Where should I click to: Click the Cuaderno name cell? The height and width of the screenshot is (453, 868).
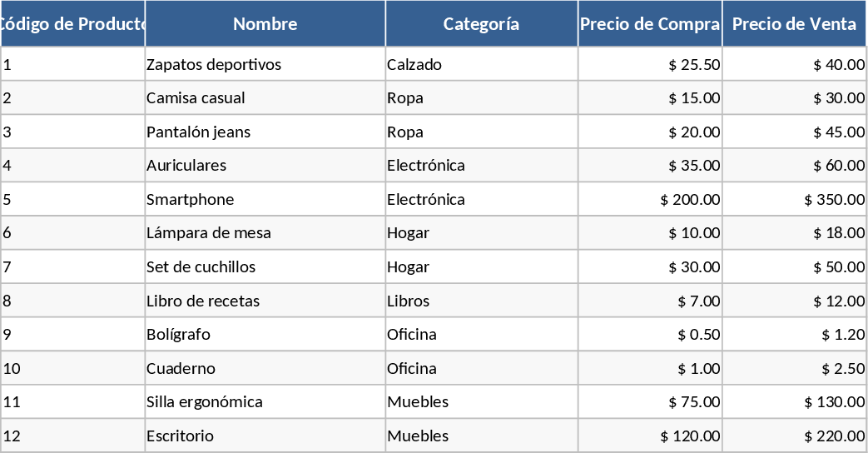click(181, 369)
